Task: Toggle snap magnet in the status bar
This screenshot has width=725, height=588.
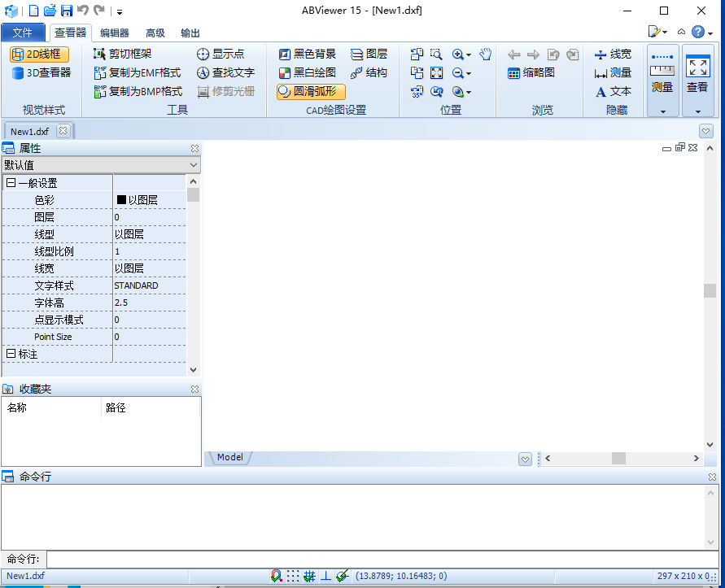Action: [x=277, y=576]
